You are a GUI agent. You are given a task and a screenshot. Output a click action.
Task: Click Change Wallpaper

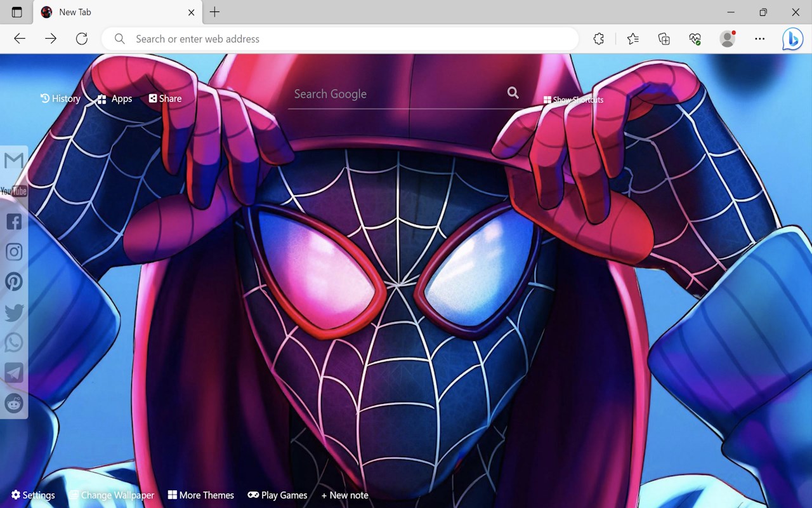tap(112, 495)
